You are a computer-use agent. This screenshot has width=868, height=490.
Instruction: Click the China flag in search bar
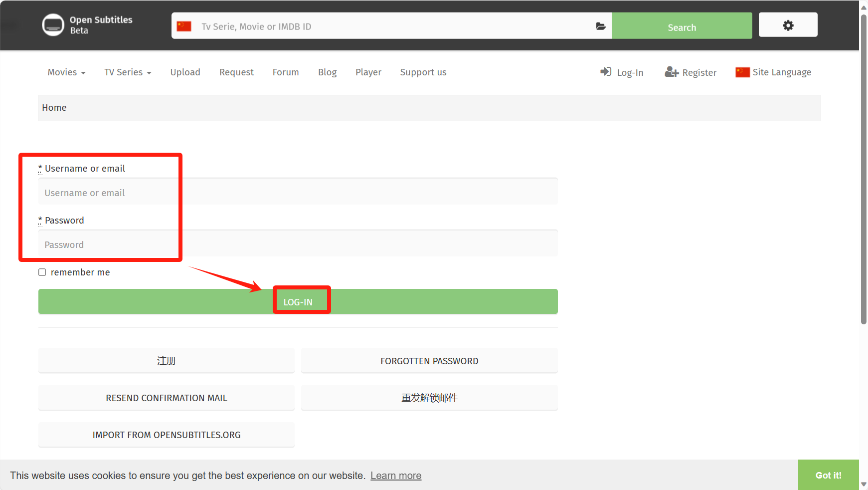pos(184,26)
